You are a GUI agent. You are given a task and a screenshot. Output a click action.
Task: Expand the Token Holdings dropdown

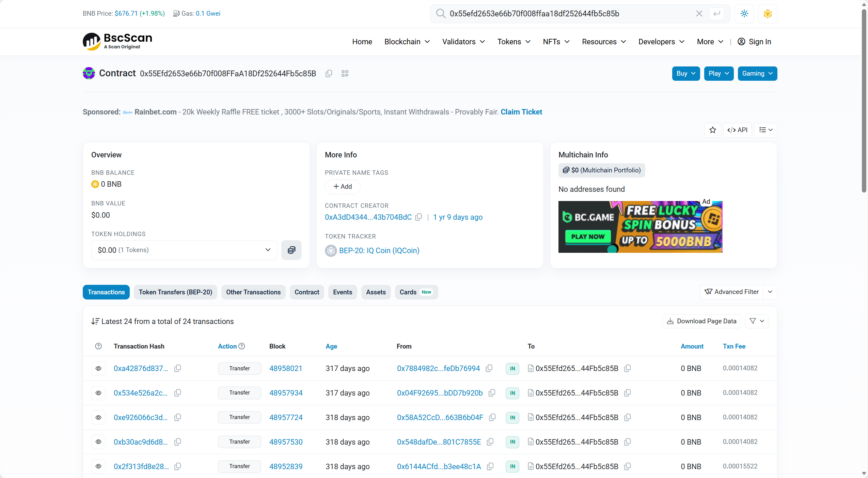[x=184, y=250]
